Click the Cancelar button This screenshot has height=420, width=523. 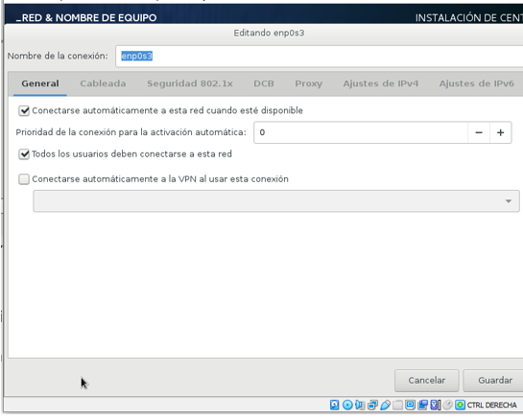pos(427,381)
